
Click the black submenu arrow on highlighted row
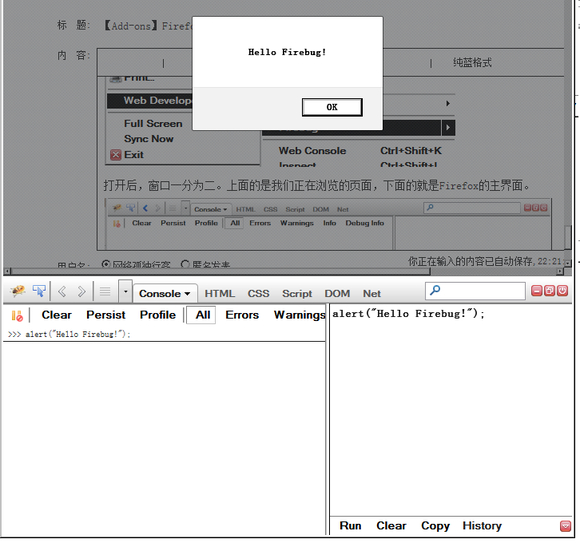[x=448, y=128]
